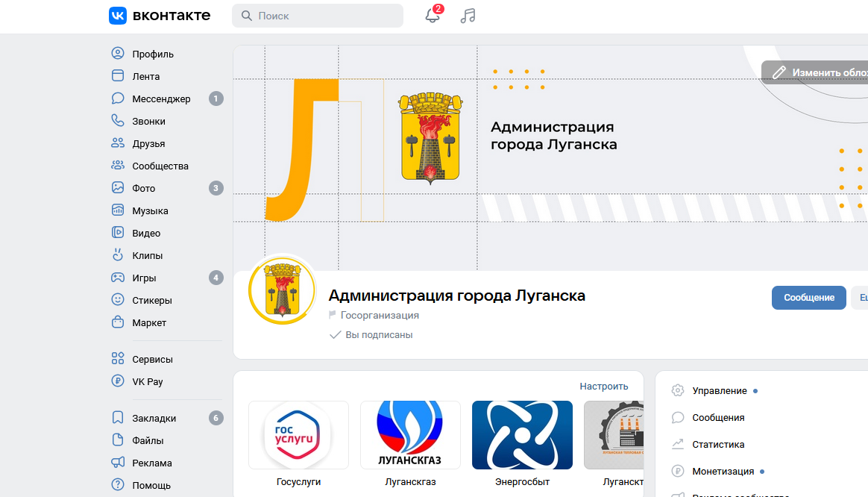Viewport: 868px width, 497px height.
Task: Click the Друзья people icon
Action: [118, 143]
